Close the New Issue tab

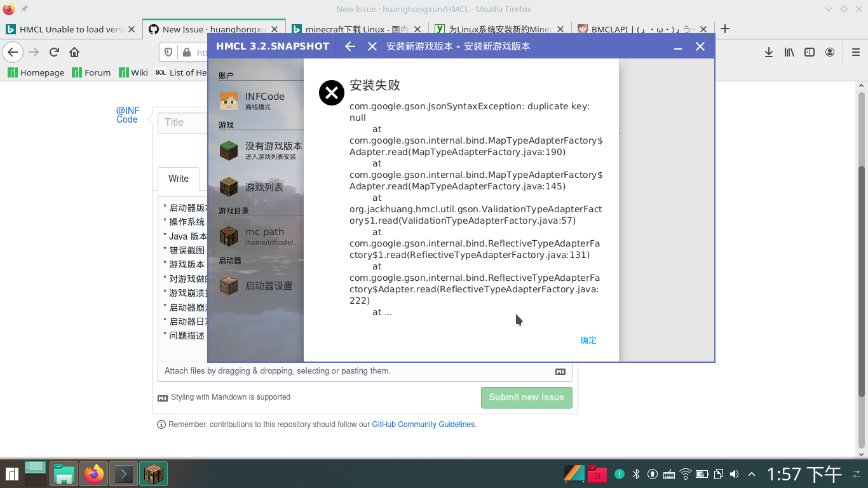[x=274, y=29]
